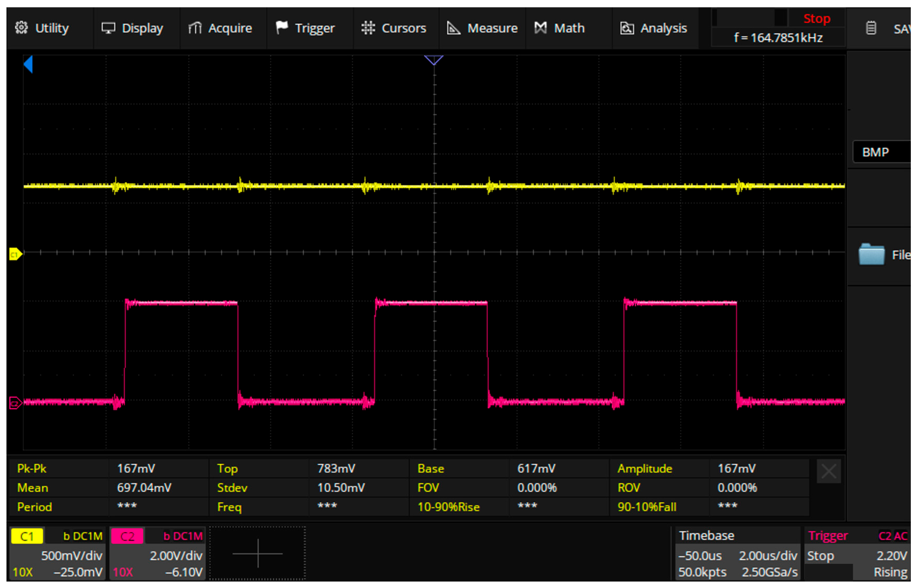This screenshot has width=917, height=588.
Task: Click the blue trigger level arrow
Action: (28, 64)
